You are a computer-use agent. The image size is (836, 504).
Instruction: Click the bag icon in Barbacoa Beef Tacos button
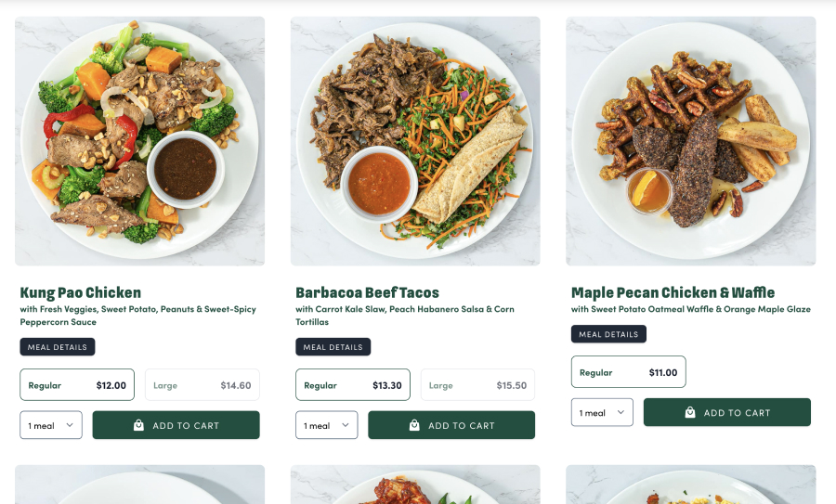(x=414, y=425)
